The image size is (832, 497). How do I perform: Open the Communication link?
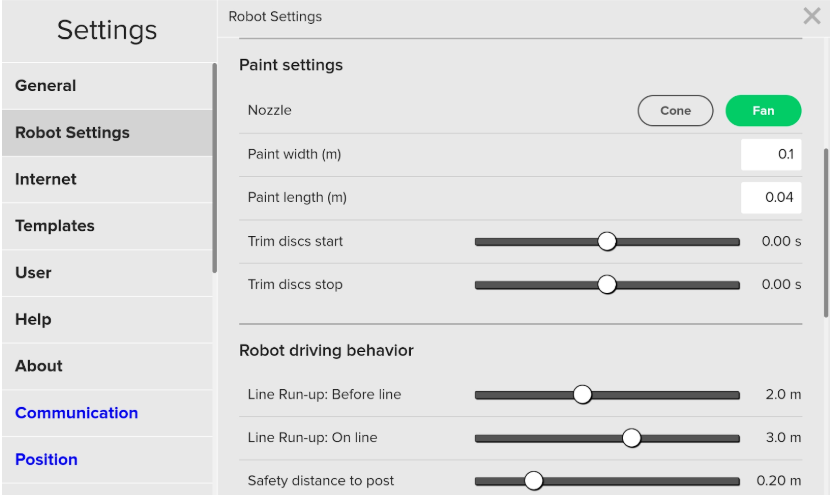(77, 413)
